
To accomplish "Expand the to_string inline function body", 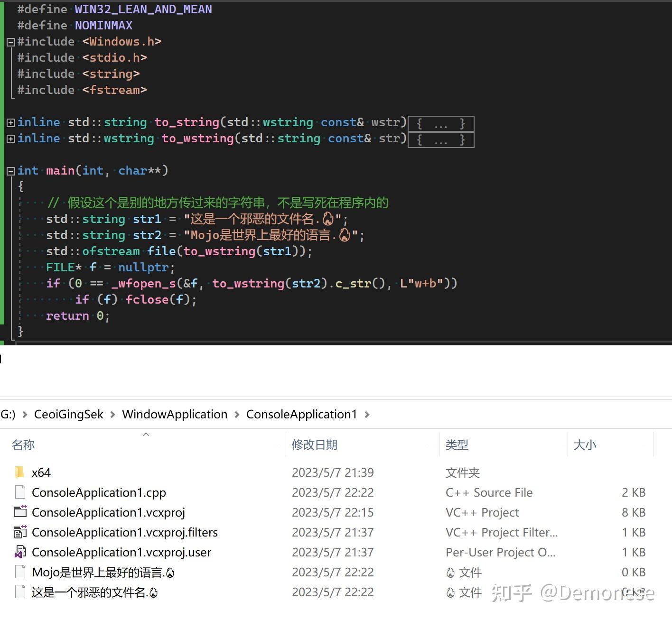I will coord(10,122).
